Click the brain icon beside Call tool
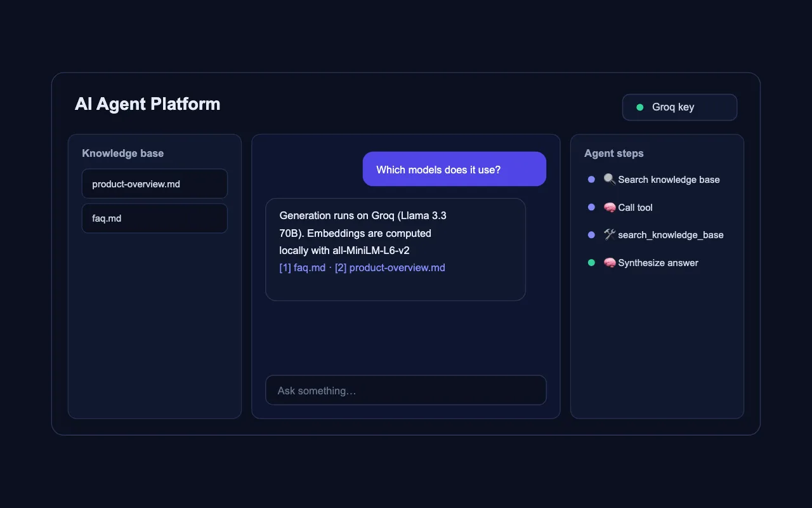The image size is (812, 508). pos(610,208)
